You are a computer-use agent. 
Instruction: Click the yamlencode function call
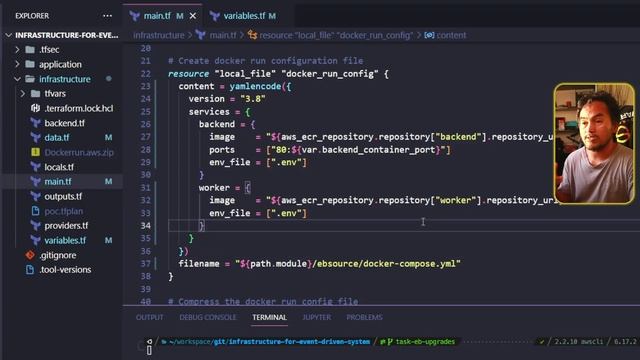click(255, 87)
